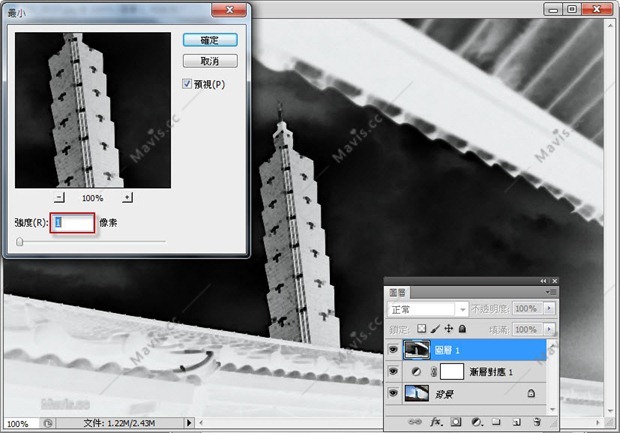Viewport: 620px width, 433px height.
Task: Close the document window
Action: (597, 9)
